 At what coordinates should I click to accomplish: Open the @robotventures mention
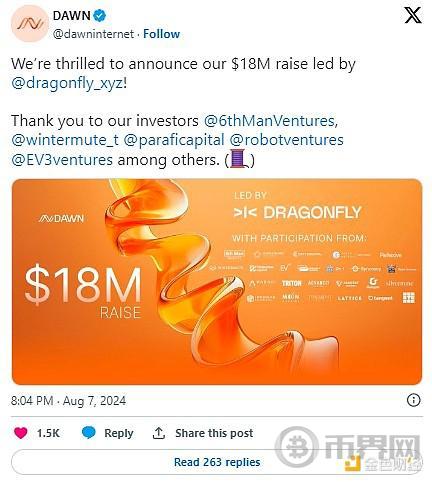286,140
